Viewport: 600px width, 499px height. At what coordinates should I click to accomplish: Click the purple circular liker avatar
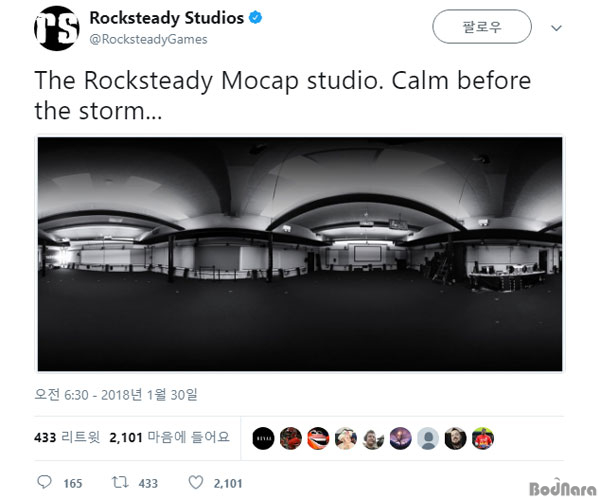coord(401,438)
